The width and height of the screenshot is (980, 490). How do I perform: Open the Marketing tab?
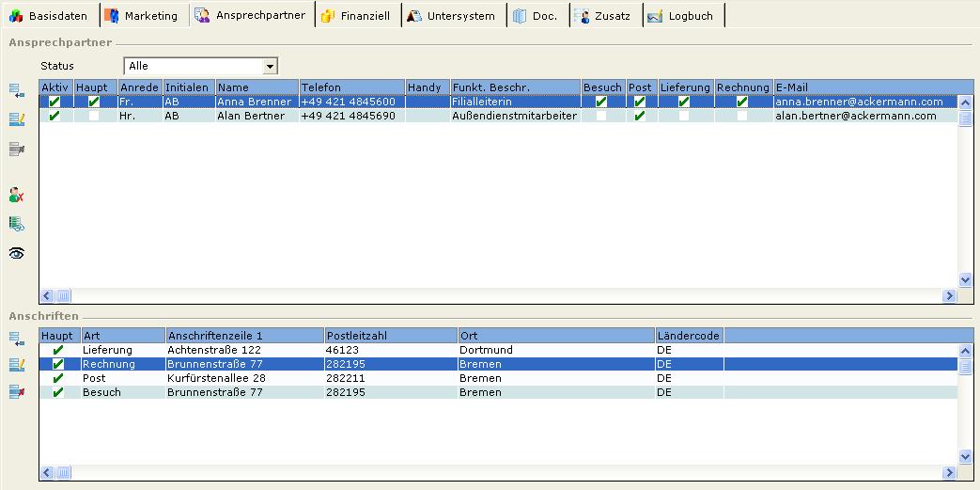coord(141,16)
